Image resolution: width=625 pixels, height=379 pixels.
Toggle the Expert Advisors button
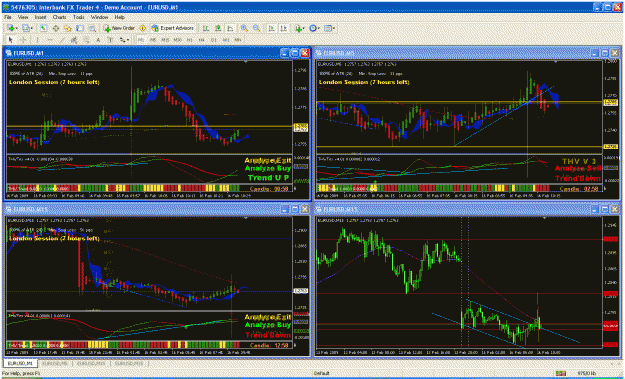coord(173,28)
